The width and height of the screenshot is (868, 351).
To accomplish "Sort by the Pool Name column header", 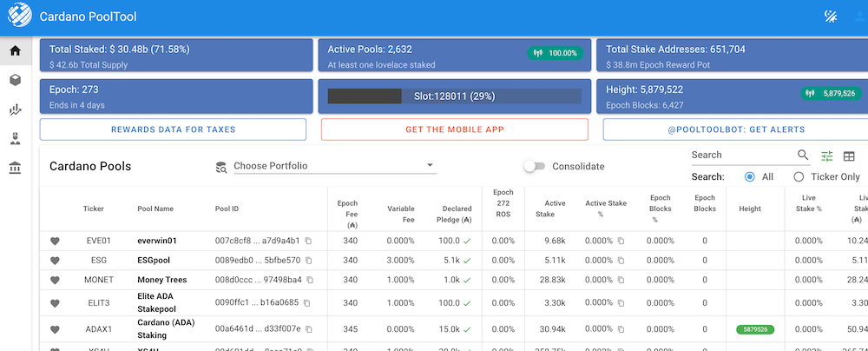I will [x=155, y=209].
